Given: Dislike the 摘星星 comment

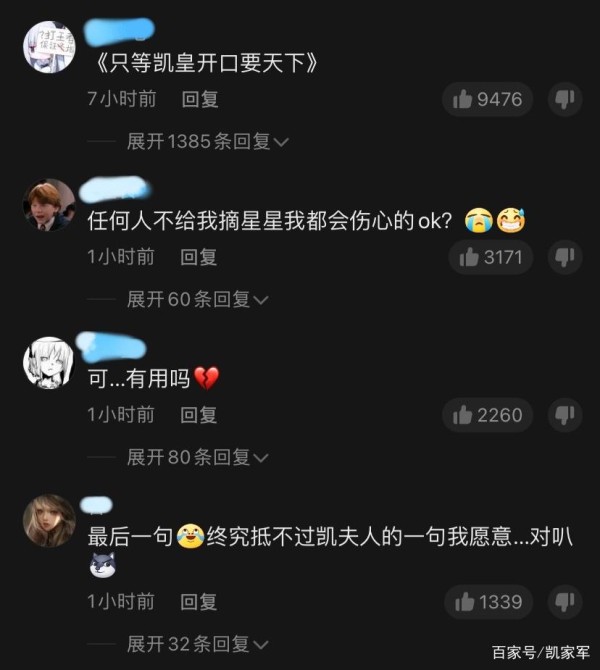Looking at the screenshot, I should (565, 257).
